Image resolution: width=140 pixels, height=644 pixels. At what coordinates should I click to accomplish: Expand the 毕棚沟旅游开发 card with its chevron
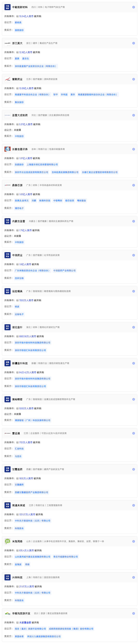[x=133, y=613]
